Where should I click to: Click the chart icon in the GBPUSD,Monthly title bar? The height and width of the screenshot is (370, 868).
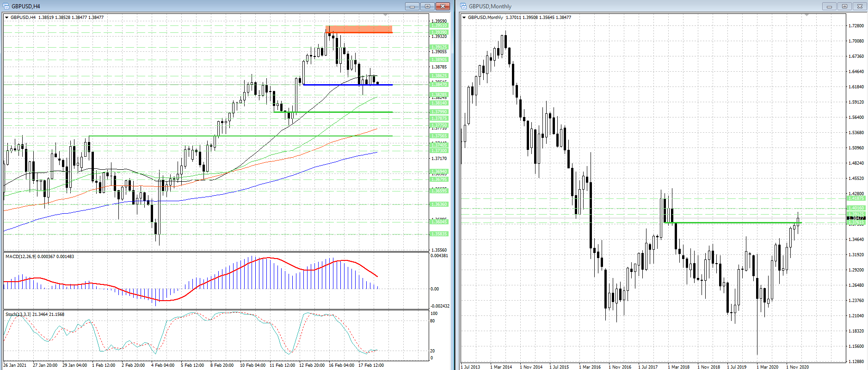point(463,6)
